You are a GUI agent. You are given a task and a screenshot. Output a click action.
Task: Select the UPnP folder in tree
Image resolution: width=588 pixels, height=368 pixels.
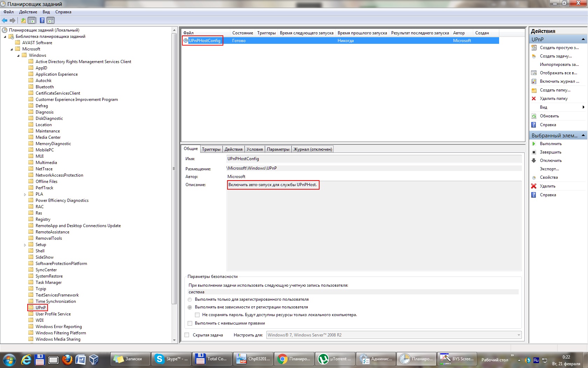pos(41,308)
